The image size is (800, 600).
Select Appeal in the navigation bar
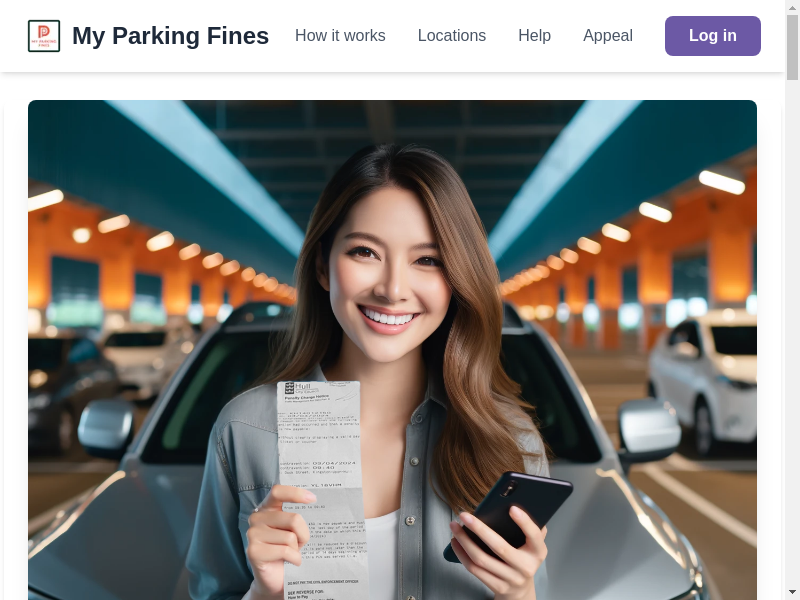[608, 36]
